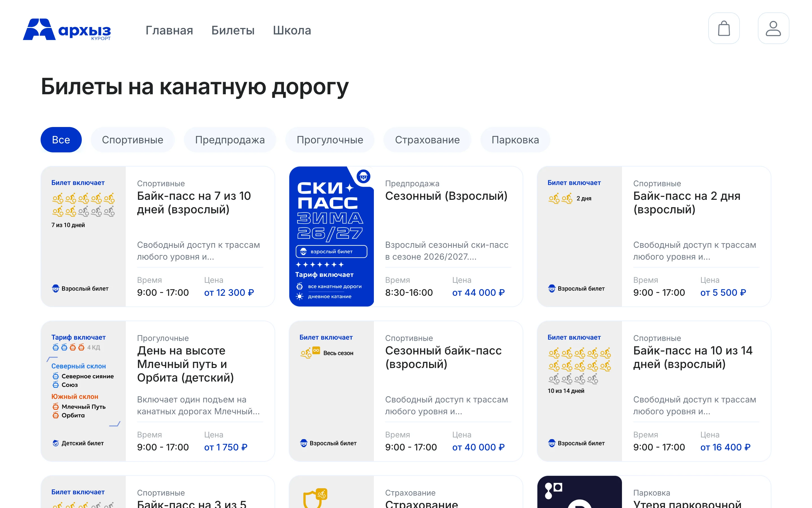Click the СКИ-ПАСС ЗИМА 26/27 banner image
The image size is (812, 508).
(332, 237)
